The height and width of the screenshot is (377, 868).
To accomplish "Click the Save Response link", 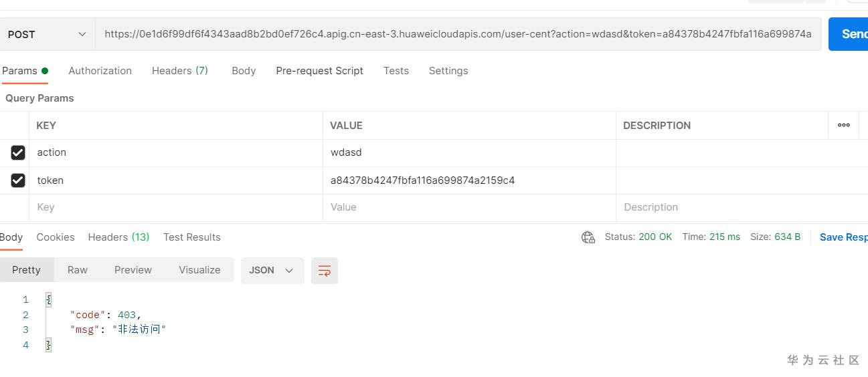I will click(843, 237).
